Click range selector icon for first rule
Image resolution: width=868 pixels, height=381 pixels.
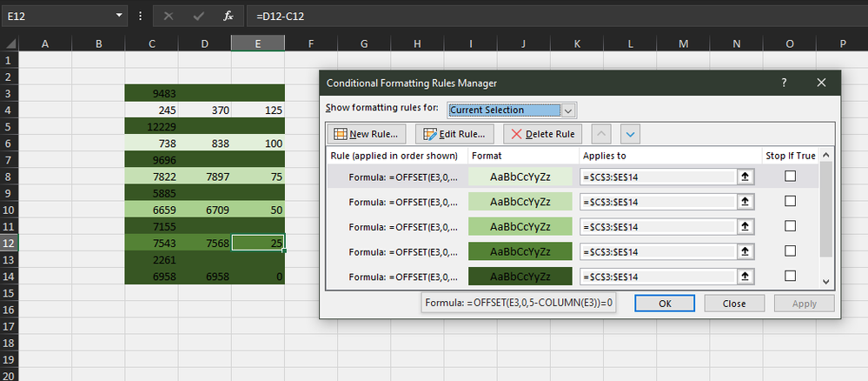point(745,177)
